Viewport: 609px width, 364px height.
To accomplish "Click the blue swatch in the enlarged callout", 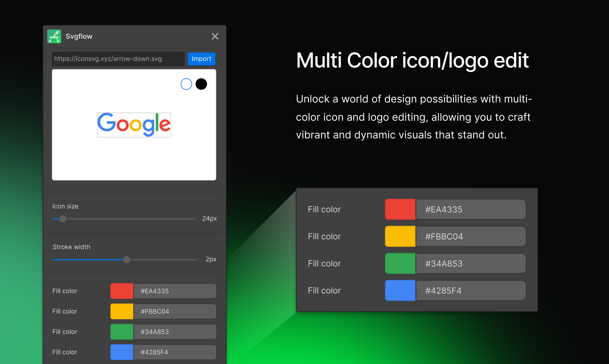I will 400,290.
